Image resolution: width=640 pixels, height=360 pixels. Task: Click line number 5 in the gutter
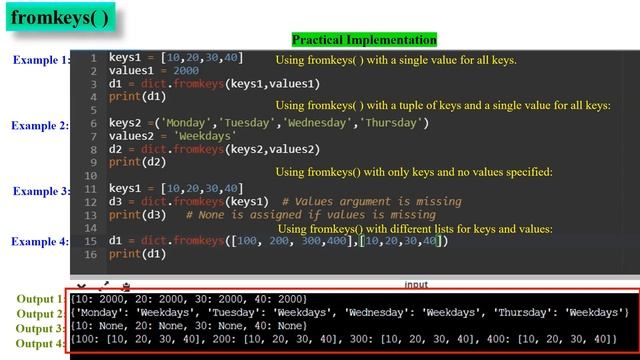point(93,110)
